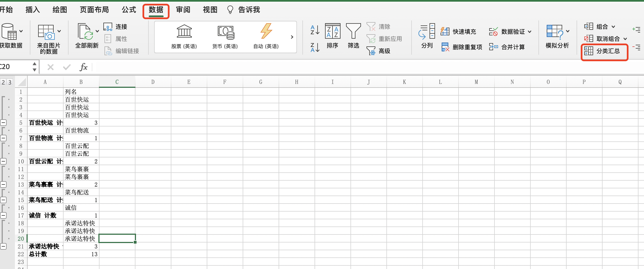Click the 告诉我 lightbulb icon
The width and height of the screenshot is (644, 269).
(x=230, y=10)
